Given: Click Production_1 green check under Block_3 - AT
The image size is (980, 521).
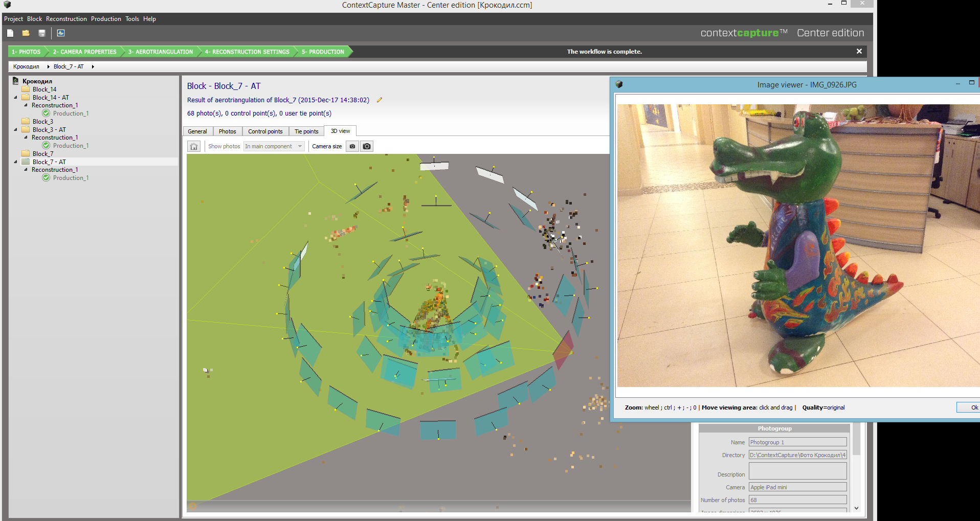Looking at the screenshot, I should coord(46,145).
